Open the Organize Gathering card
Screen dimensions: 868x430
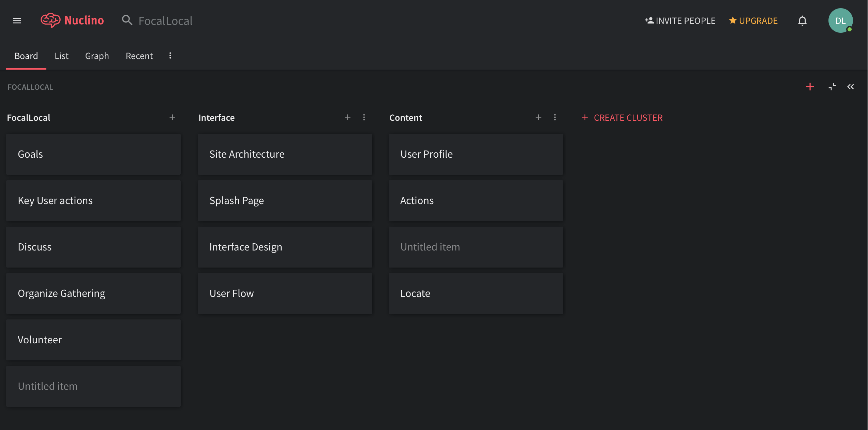point(93,293)
